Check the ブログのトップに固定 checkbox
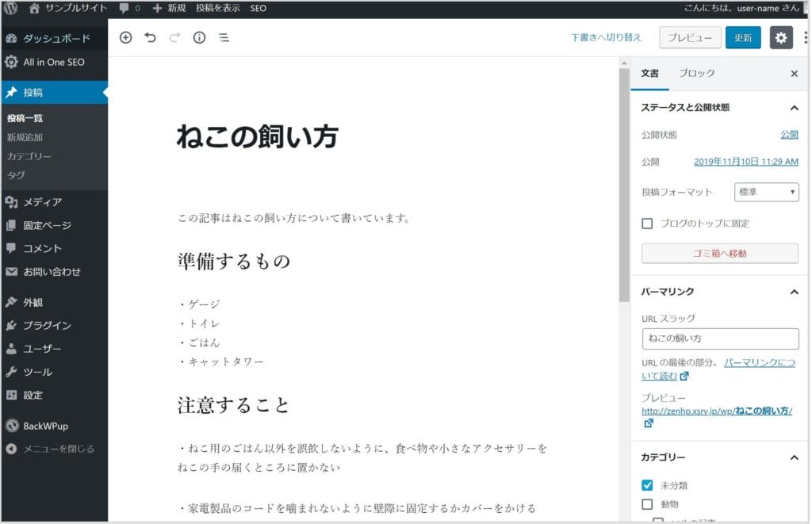812x524 pixels. (647, 224)
